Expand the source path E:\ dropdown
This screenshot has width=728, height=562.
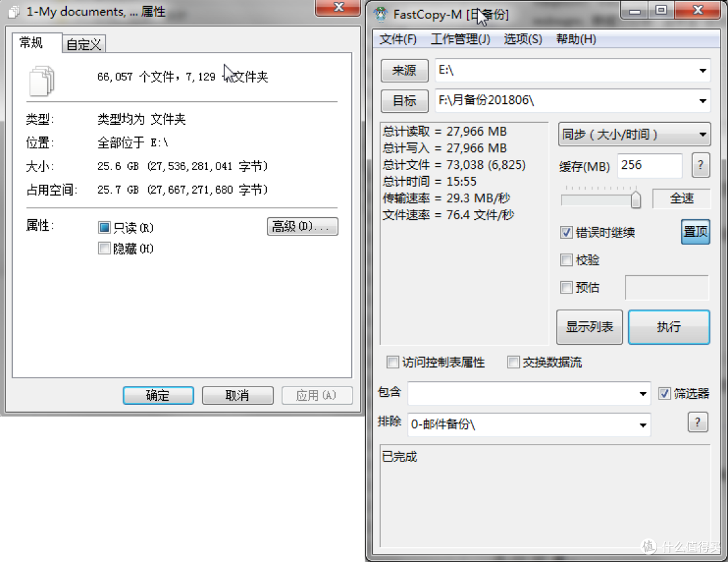tap(702, 70)
